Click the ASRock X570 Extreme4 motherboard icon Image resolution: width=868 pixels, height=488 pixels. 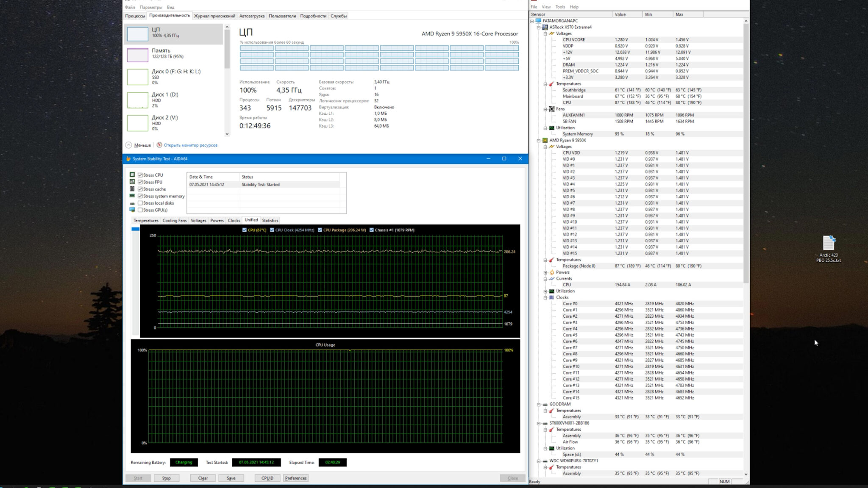click(545, 27)
